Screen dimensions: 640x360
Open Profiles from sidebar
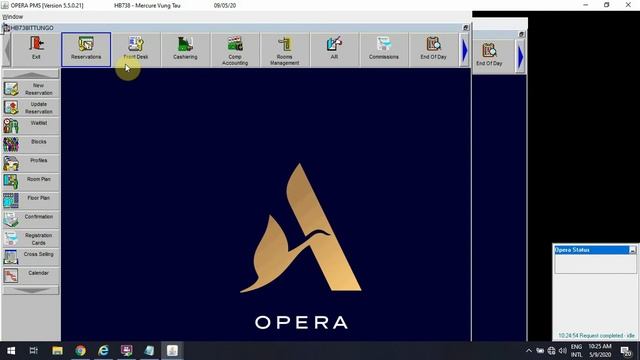point(31,164)
